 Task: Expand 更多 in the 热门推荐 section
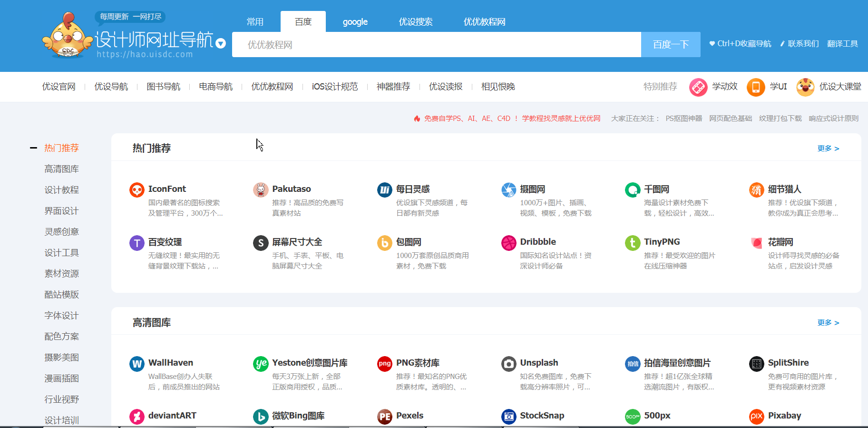coord(828,149)
